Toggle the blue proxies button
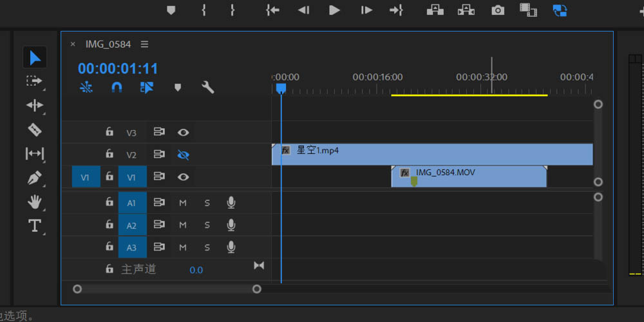644x322 pixels. pos(560,10)
